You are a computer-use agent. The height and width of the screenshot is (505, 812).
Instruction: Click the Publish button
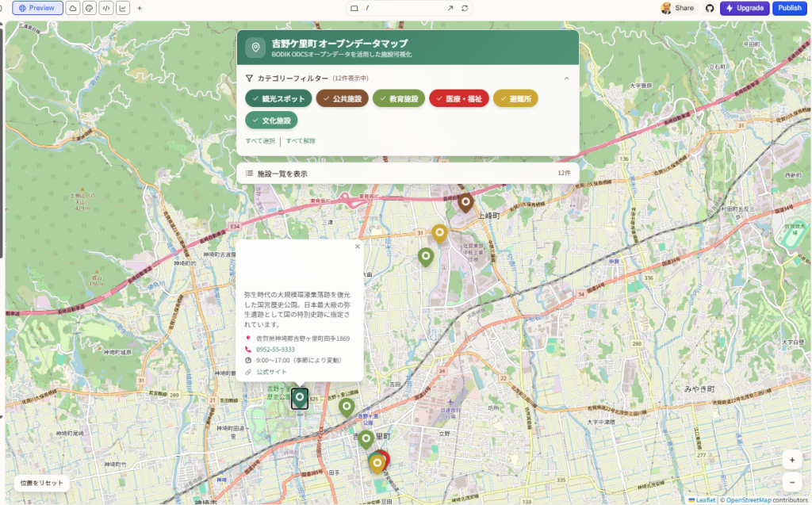coord(789,8)
